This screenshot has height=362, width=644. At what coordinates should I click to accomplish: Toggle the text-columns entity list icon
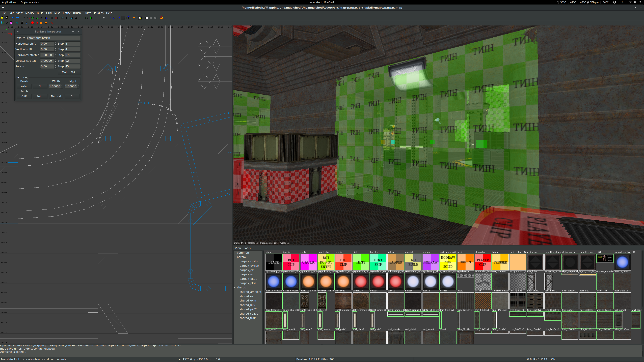(147, 18)
